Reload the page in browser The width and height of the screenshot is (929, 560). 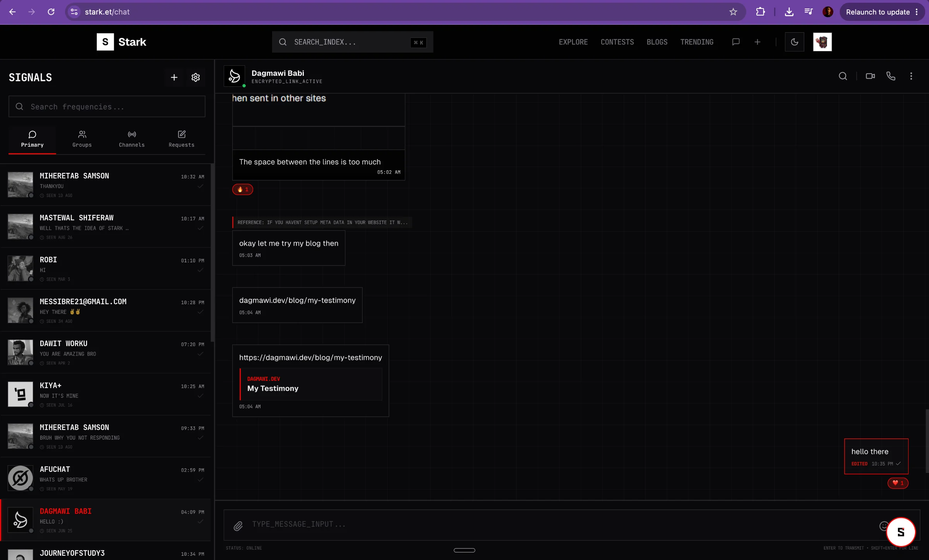tap(51, 12)
